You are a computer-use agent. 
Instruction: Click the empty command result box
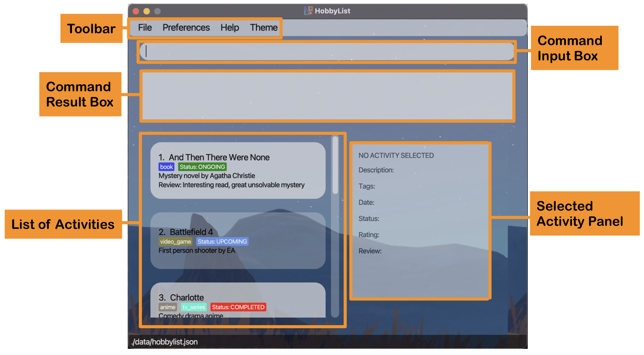327,96
